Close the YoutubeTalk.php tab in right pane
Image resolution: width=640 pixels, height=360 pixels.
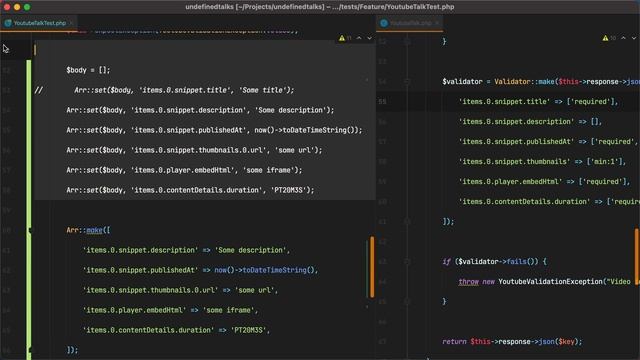pyautogui.click(x=437, y=23)
